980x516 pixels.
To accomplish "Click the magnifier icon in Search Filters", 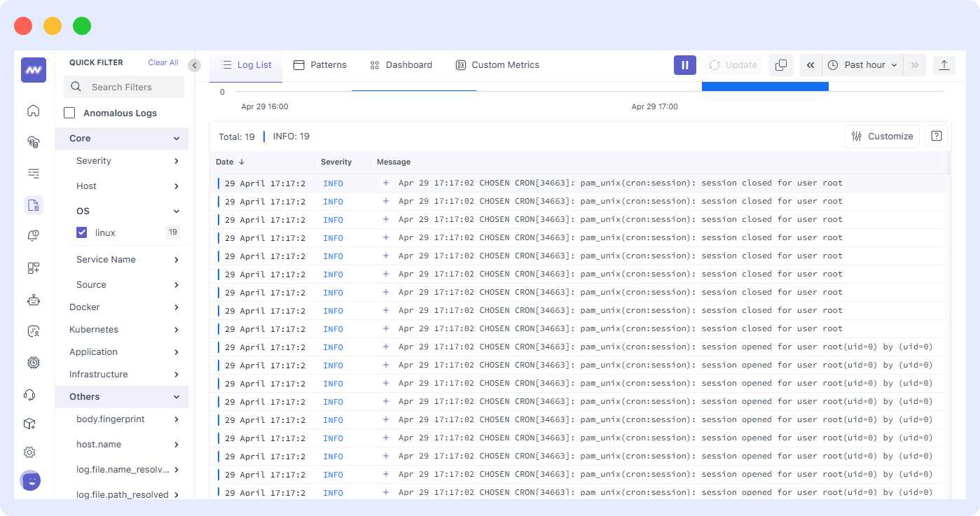I will [x=76, y=87].
